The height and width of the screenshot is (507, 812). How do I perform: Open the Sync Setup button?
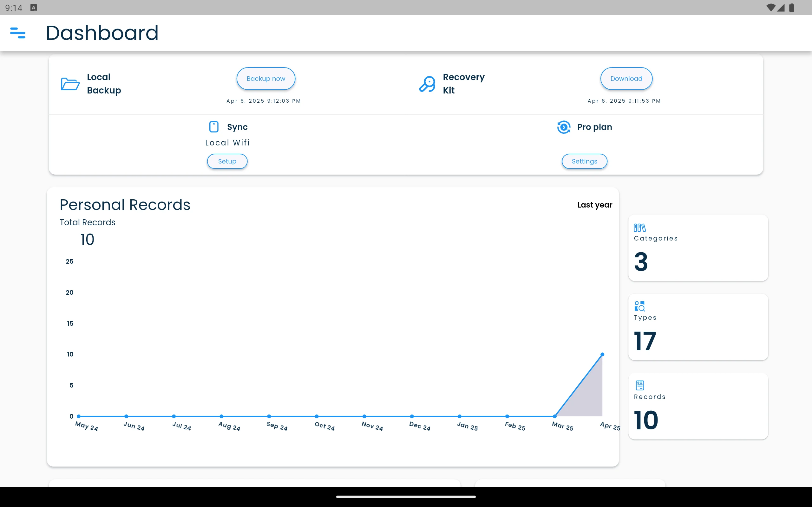click(227, 161)
